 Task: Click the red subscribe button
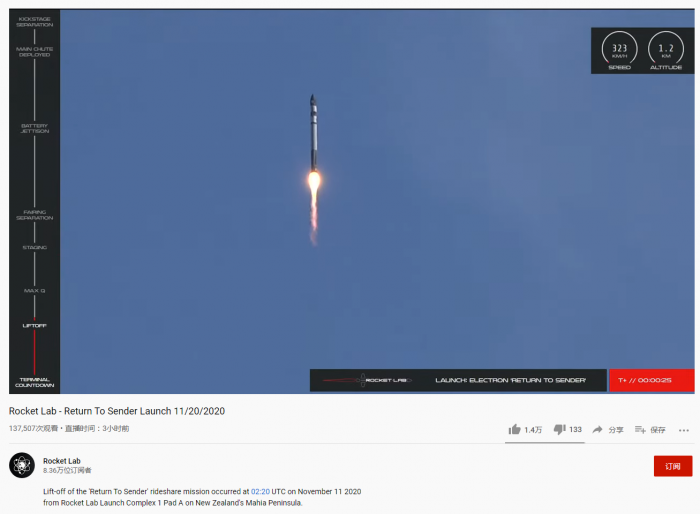[x=673, y=466]
